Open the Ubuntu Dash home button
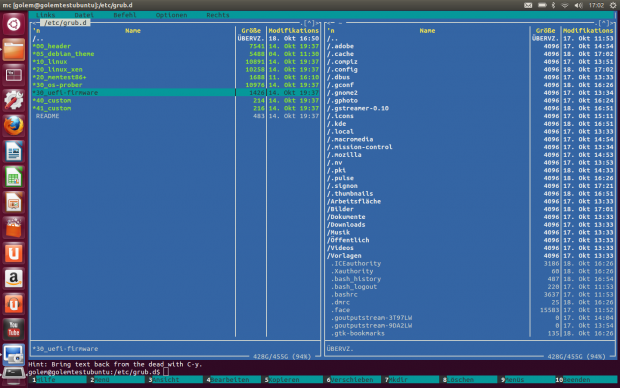This screenshot has width=620, height=388. click(13, 24)
